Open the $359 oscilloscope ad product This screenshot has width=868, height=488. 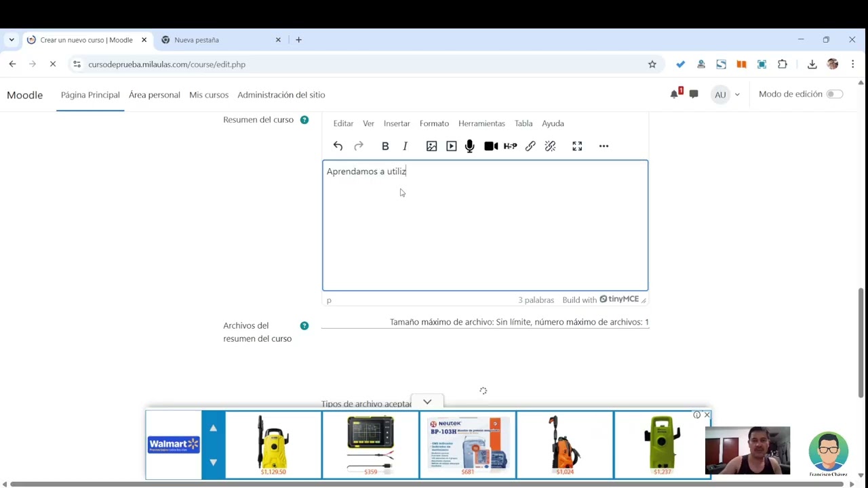tap(370, 445)
